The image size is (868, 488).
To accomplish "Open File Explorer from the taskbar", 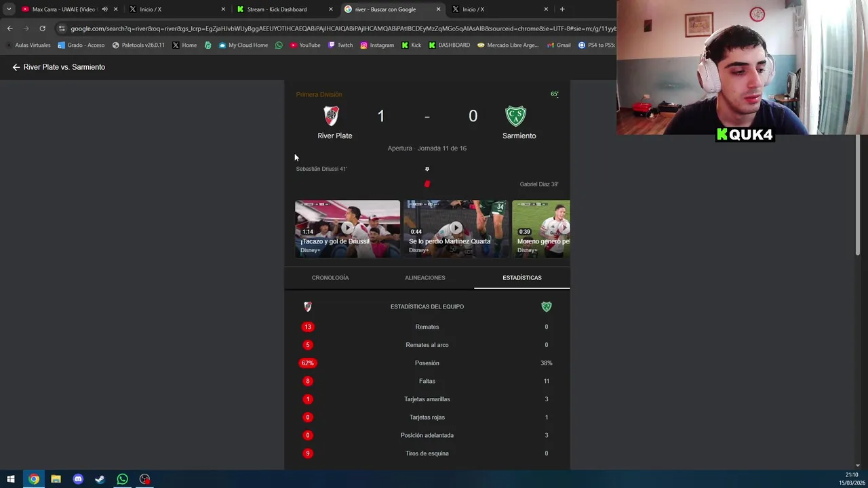I will pos(56,479).
